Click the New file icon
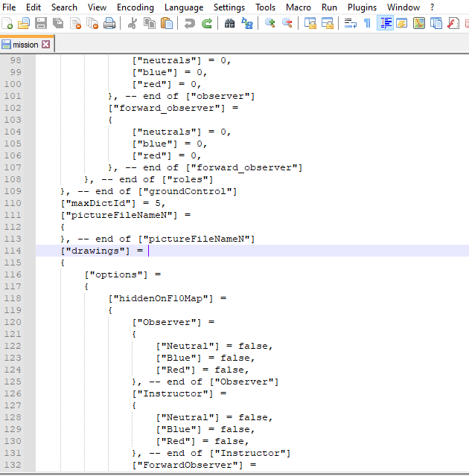 tap(7, 23)
